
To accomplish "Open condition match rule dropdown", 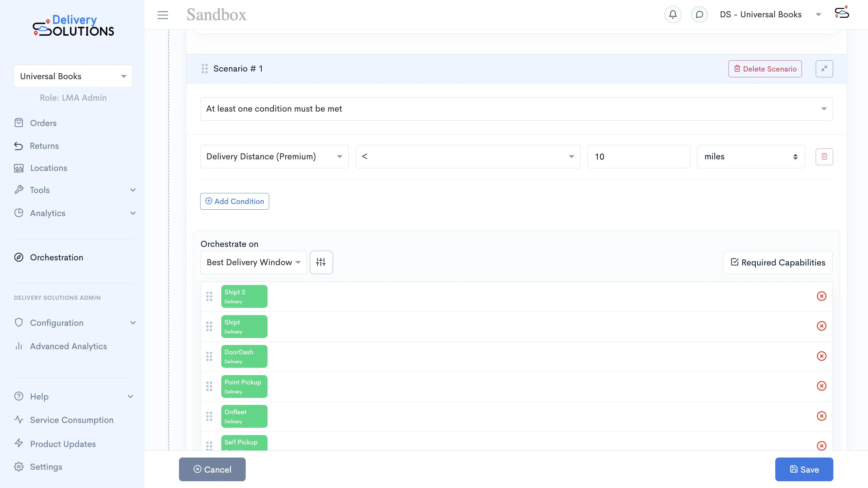I will 516,109.
